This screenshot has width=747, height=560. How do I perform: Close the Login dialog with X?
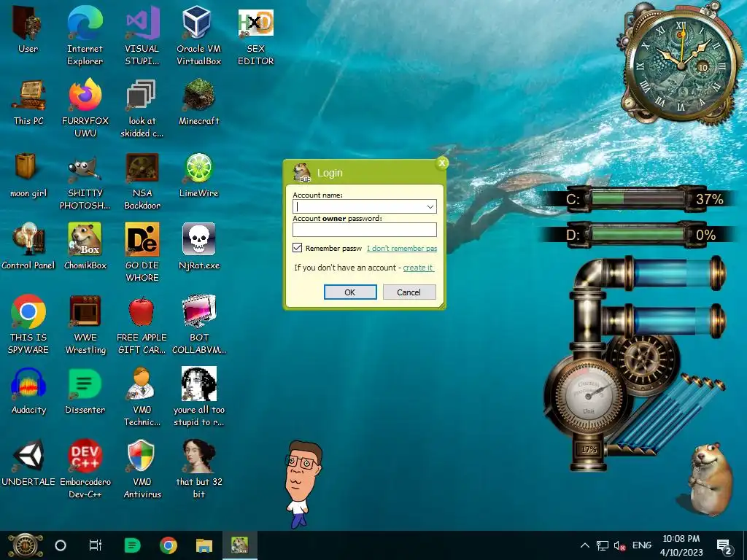(441, 163)
